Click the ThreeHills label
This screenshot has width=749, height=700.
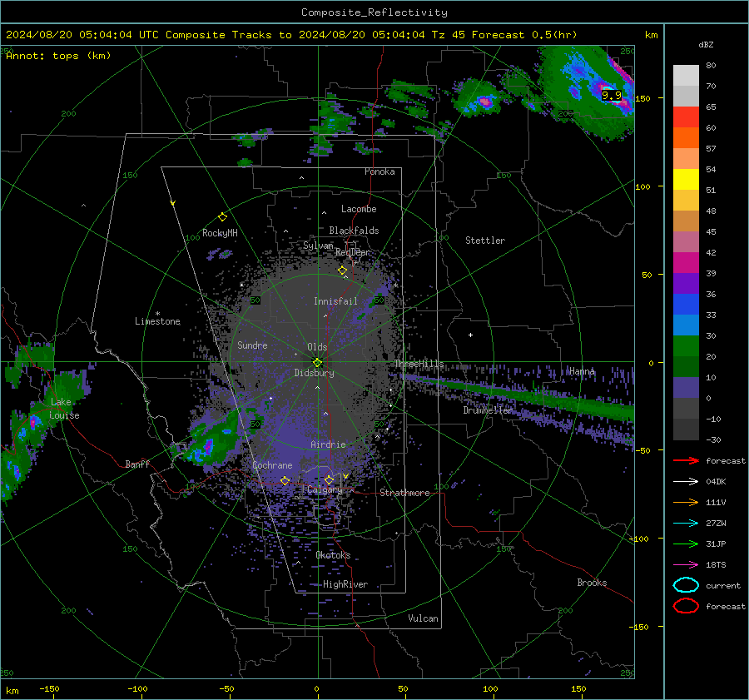419,364
